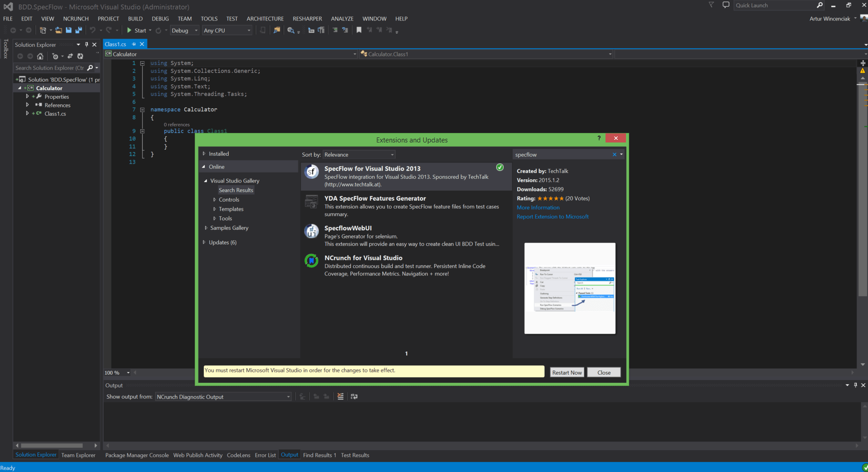Clear the specflow search box text
The image size is (868, 472).
click(x=614, y=154)
